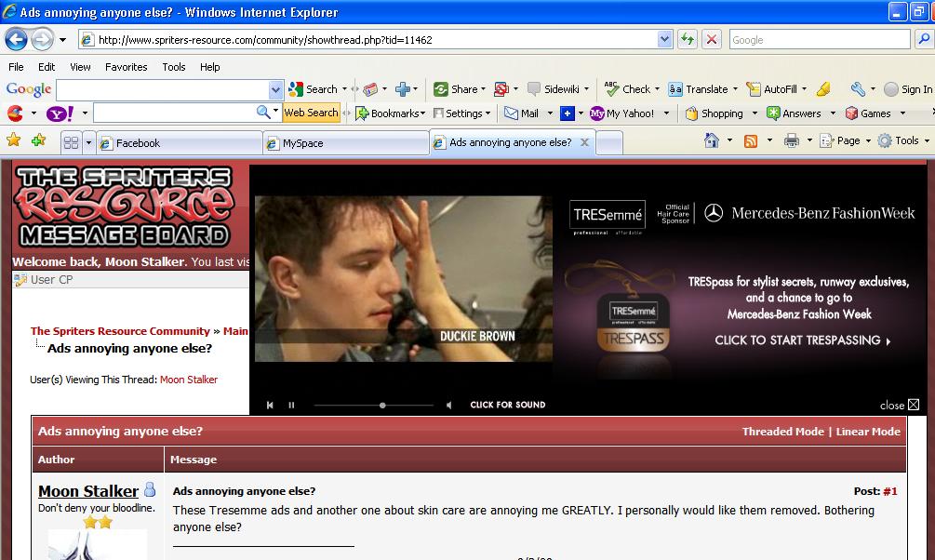The height and width of the screenshot is (560, 935).
Task: Expand the Quick Tabs list dropdown arrow
Action: [89, 143]
